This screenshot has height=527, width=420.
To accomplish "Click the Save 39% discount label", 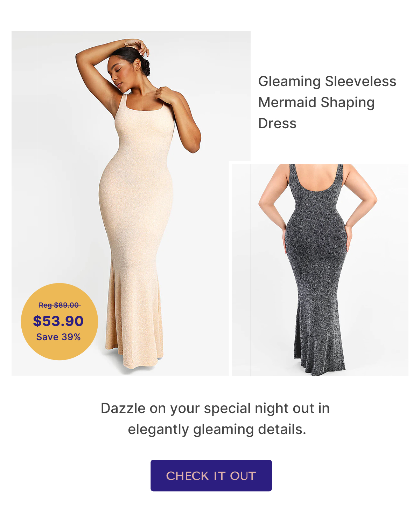I will 58,337.
